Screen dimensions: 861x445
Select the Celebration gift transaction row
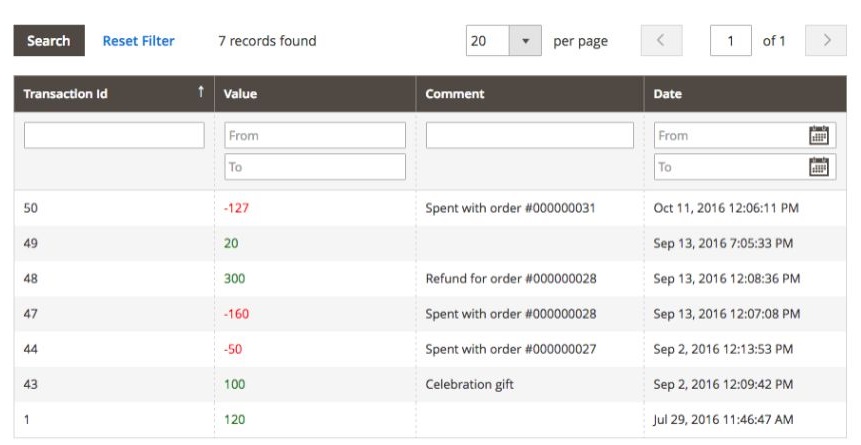tap(430, 384)
